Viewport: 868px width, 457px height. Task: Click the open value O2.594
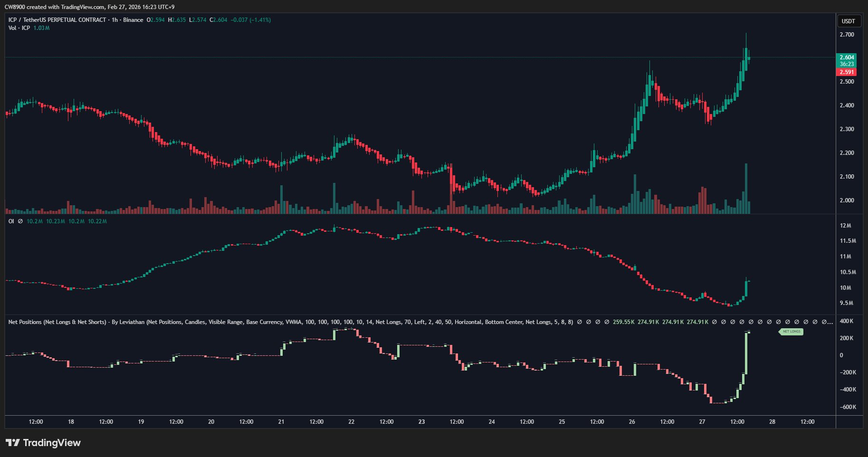pyautogui.click(x=156, y=20)
